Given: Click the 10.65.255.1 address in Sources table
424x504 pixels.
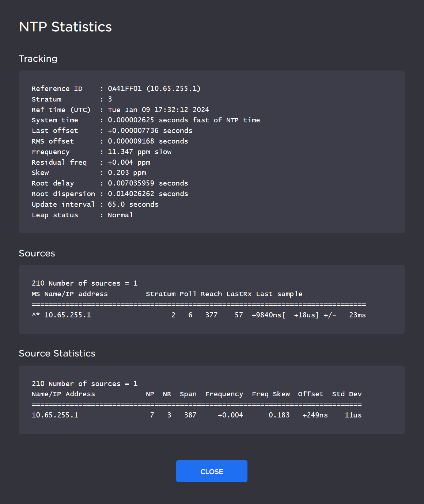Looking at the screenshot, I should pyautogui.click(x=68, y=315).
